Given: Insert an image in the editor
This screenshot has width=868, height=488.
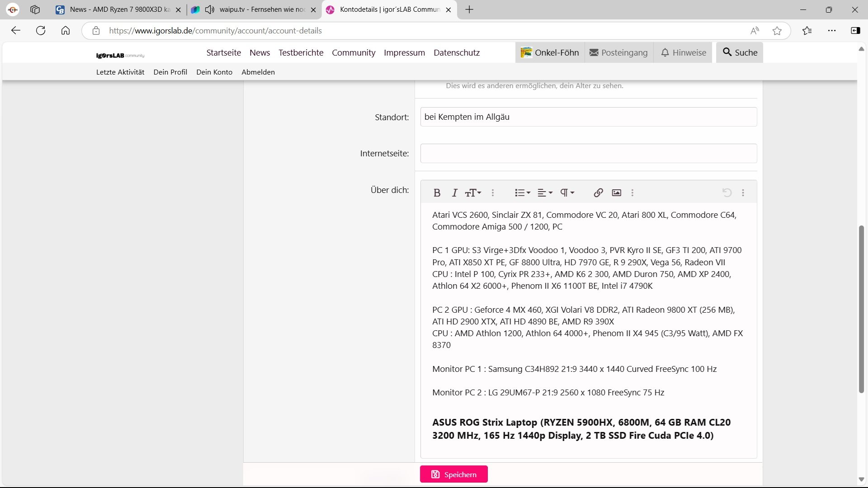Looking at the screenshot, I should point(616,193).
